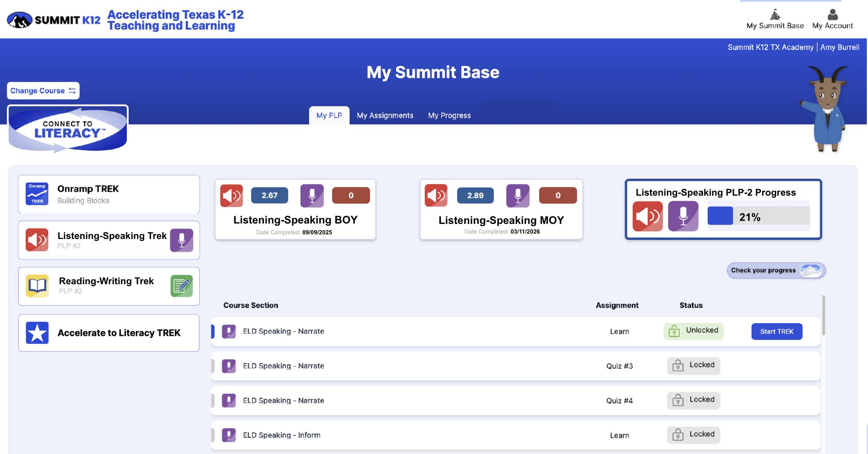
Task: Click the Unlocked status badge
Action: point(694,331)
